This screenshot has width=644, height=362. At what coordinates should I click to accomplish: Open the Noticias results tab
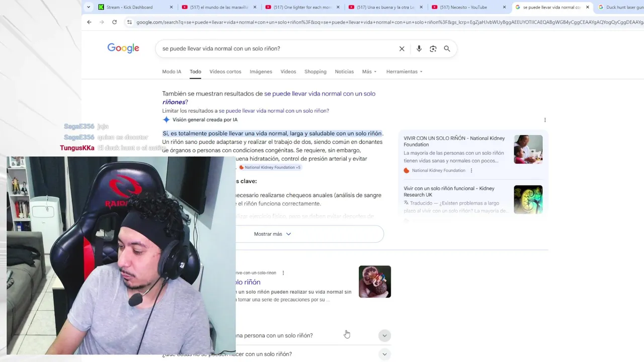pos(344,71)
